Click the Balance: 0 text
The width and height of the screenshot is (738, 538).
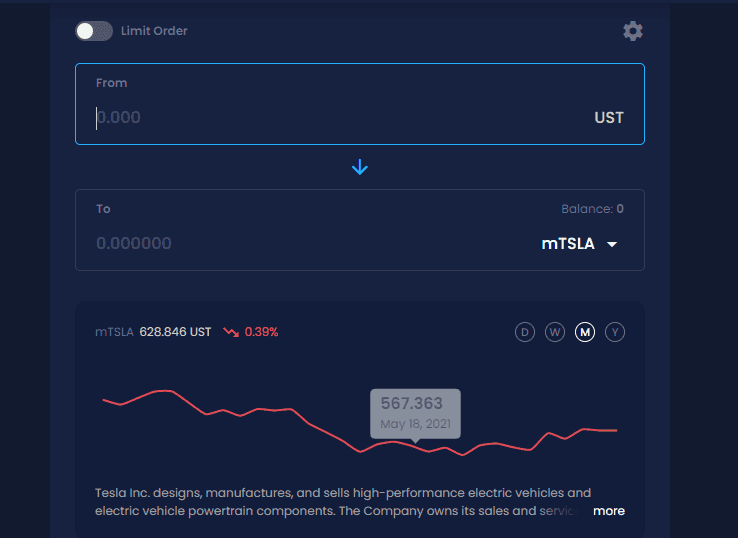click(x=592, y=209)
